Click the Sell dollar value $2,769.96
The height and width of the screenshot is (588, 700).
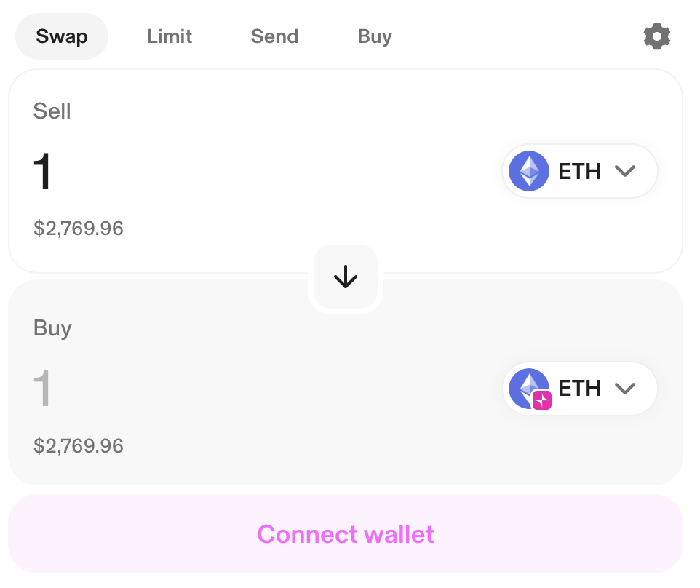pyautogui.click(x=79, y=229)
